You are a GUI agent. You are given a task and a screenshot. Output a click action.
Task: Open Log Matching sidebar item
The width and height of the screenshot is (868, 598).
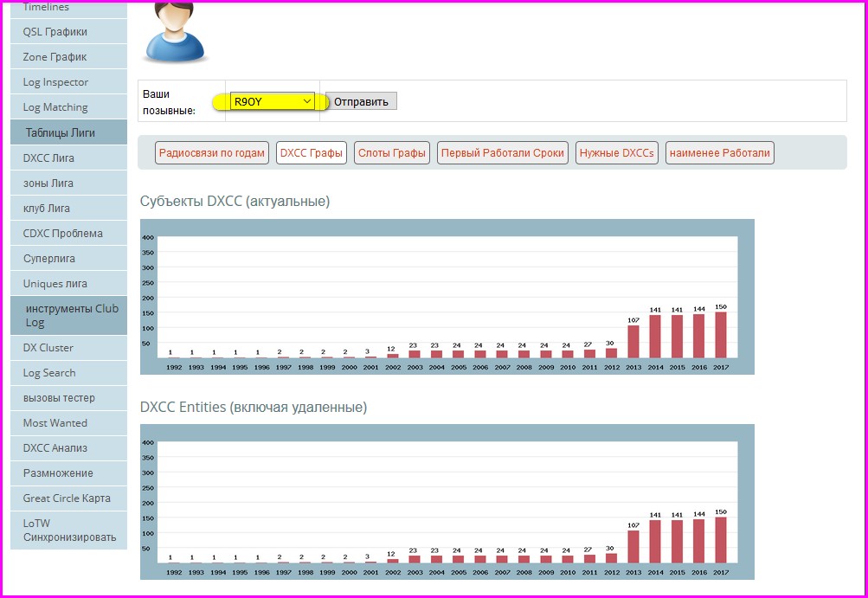click(55, 107)
